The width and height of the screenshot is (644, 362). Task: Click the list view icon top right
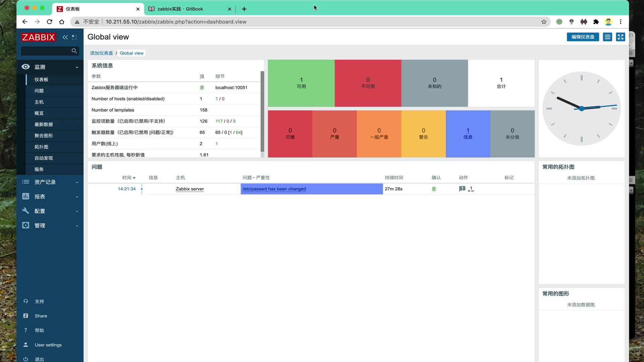click(607, 37)
